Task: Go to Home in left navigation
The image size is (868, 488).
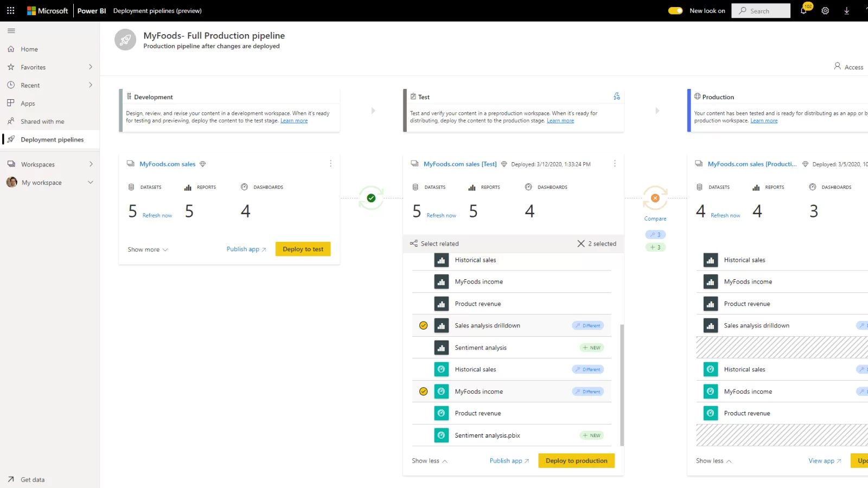Action: 29,49
